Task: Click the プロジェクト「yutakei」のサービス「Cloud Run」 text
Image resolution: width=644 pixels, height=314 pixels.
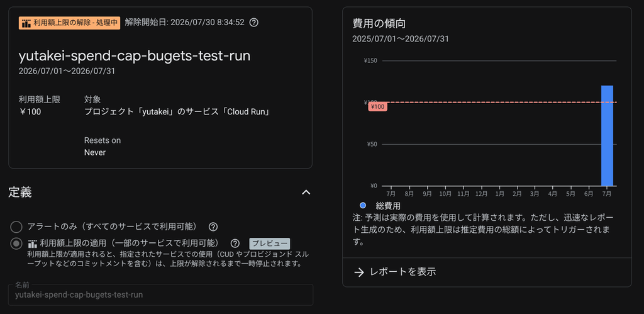Action: (x=177, y=111)
